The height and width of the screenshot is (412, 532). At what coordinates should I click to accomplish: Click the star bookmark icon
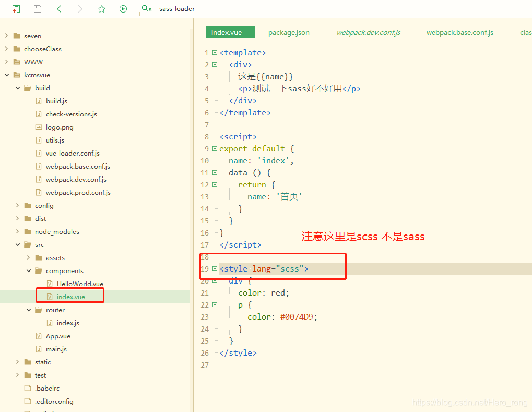click(x=101, y=9)
